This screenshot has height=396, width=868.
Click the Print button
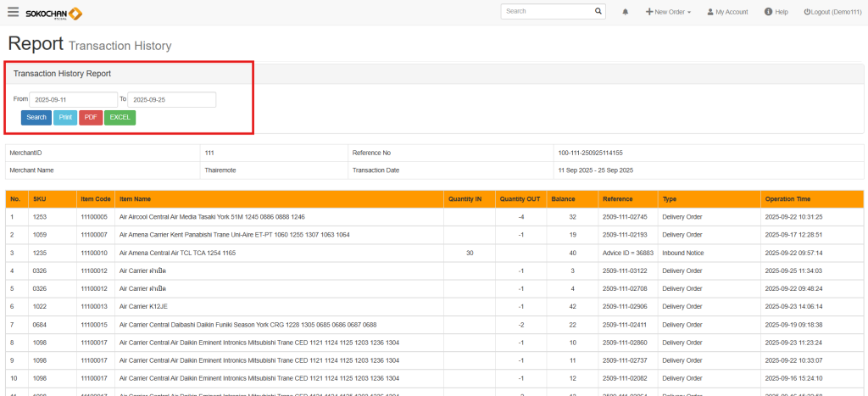coord(65,117)
